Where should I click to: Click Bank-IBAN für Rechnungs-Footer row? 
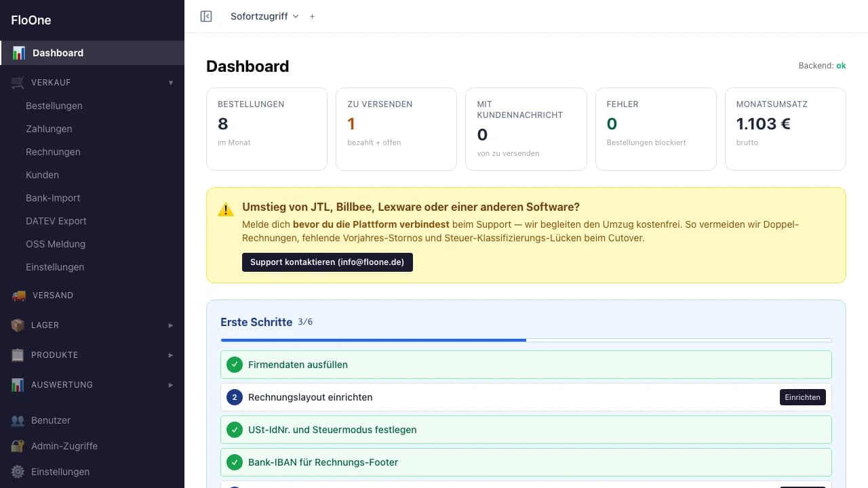[526, 462]
